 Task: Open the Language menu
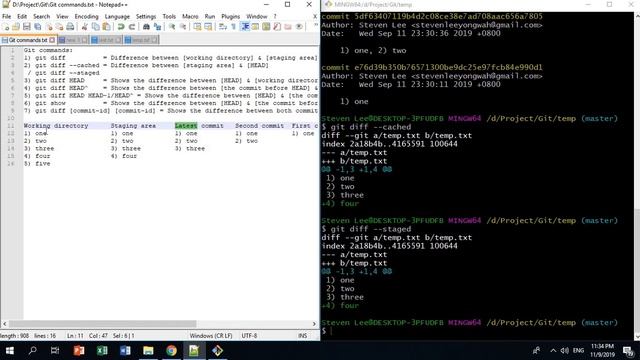[x=117, y=16]
